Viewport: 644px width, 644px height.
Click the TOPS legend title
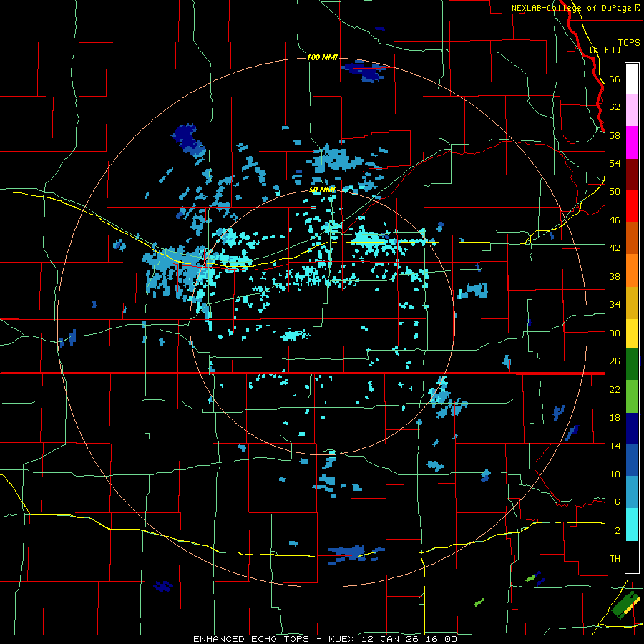[629, 42]
